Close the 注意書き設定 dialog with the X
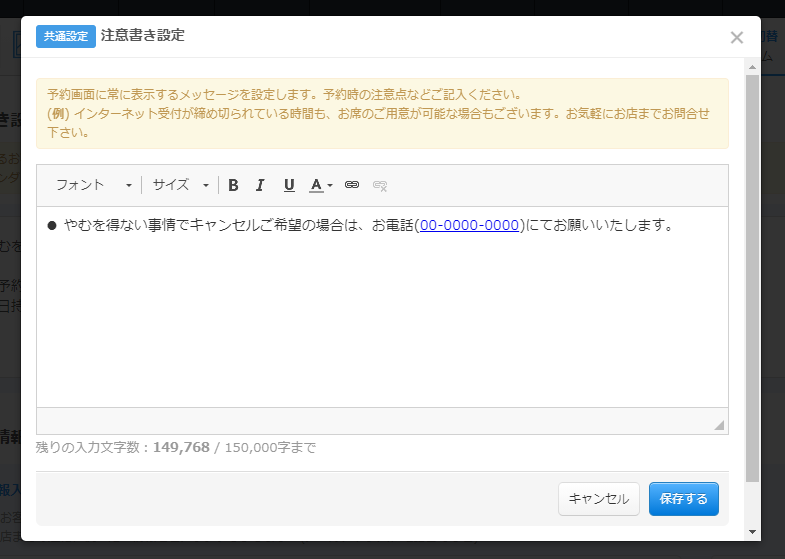The width and height of the screenshot is (785, 559). [x=737, y=38]
